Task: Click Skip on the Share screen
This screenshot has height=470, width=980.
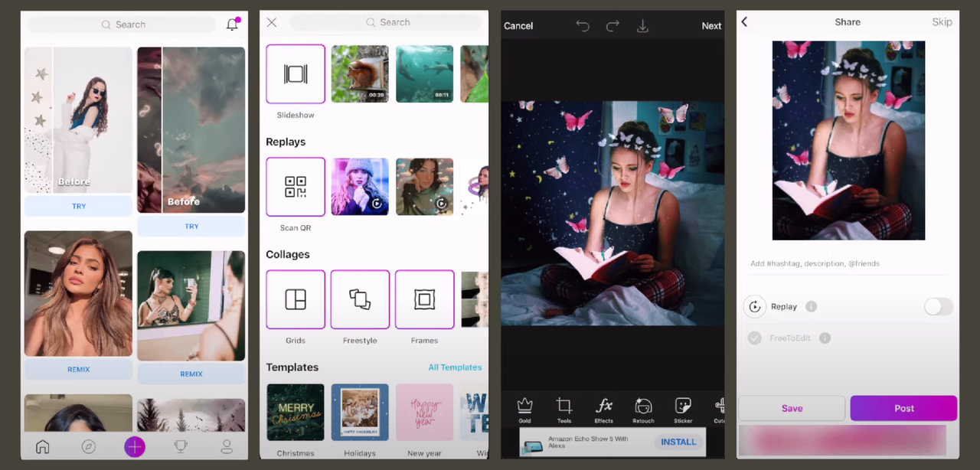Action: point(942,22)
